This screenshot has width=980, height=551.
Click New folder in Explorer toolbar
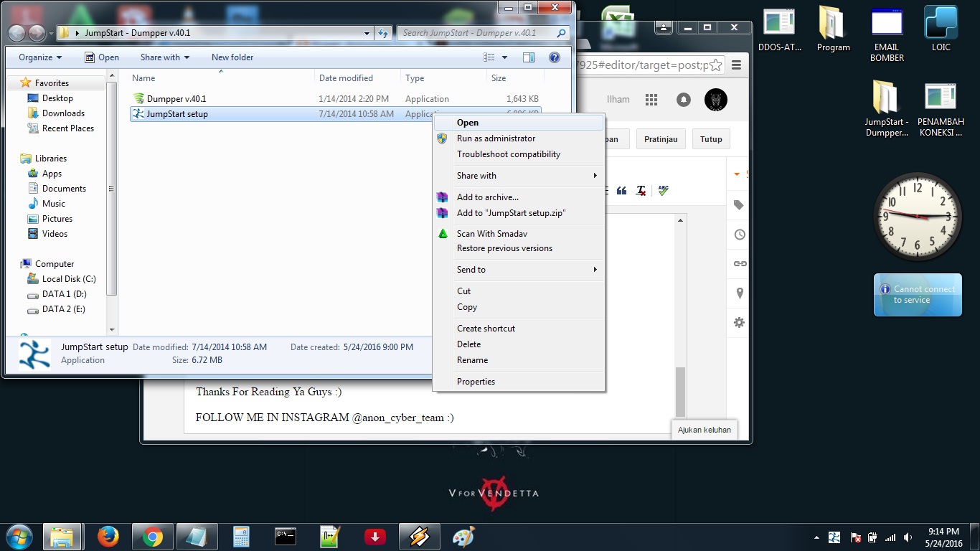[x=232, y=57]
